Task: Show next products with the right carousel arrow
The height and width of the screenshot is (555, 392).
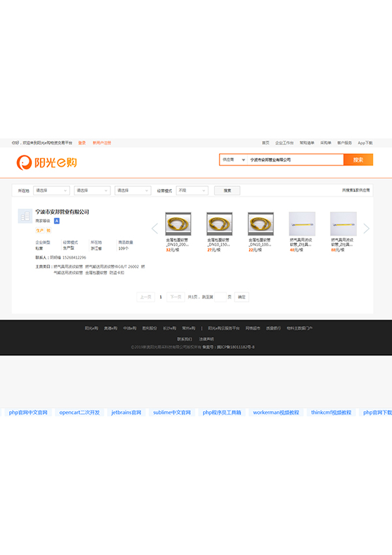Action: pos(367,229)
